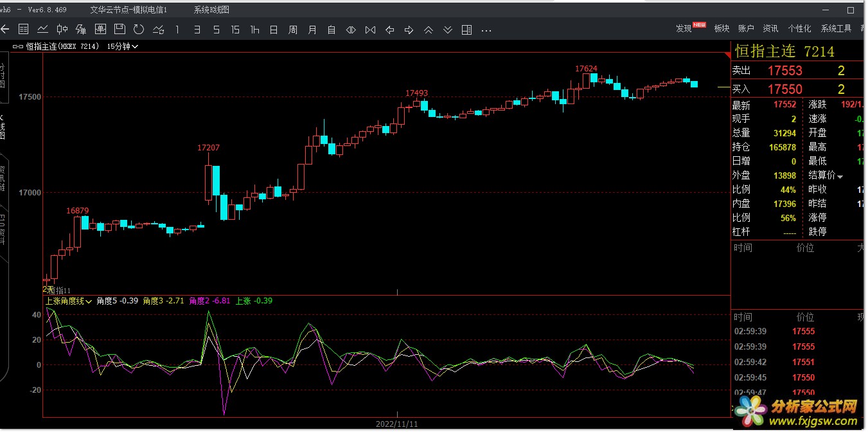Switch to the intraday line chart icon
Screen dimensions: 868x432
tap(43, 29)
